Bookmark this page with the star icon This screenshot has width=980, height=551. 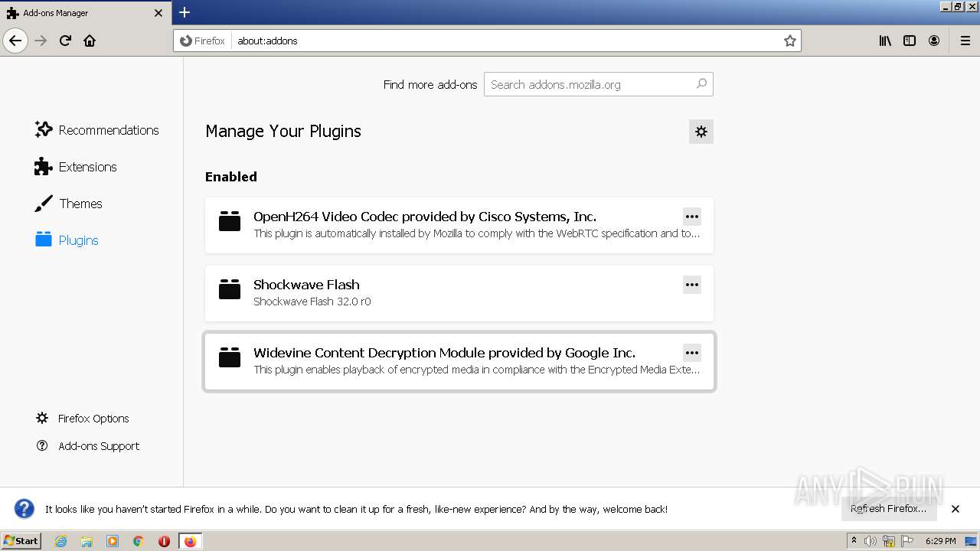[x=790, y=41]
